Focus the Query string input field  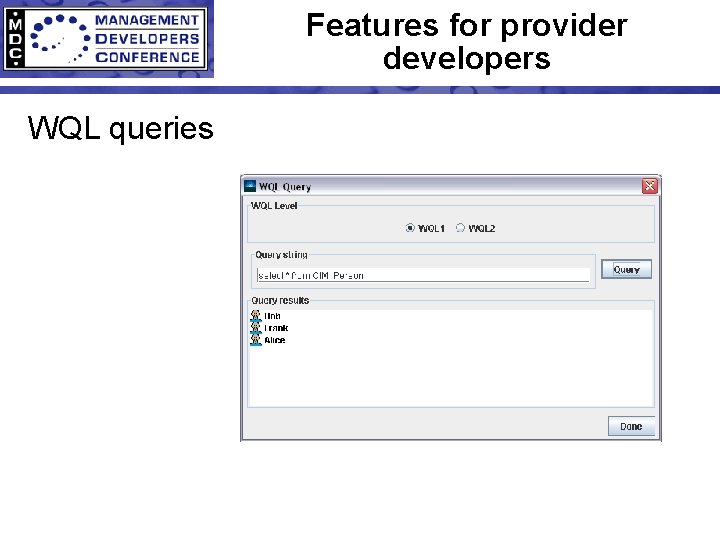[423, 276]
